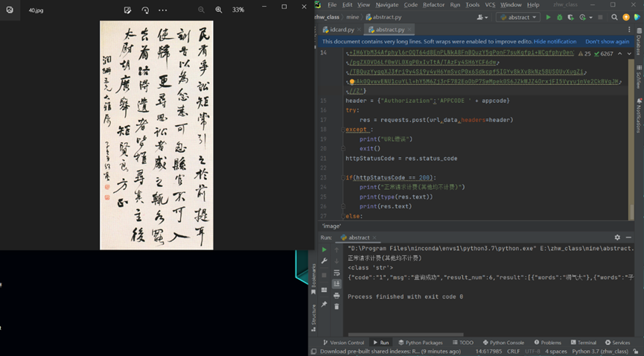Change indent setting 4 spaces
The width and height of the screenshot is (644, 356).
(555, 351)
